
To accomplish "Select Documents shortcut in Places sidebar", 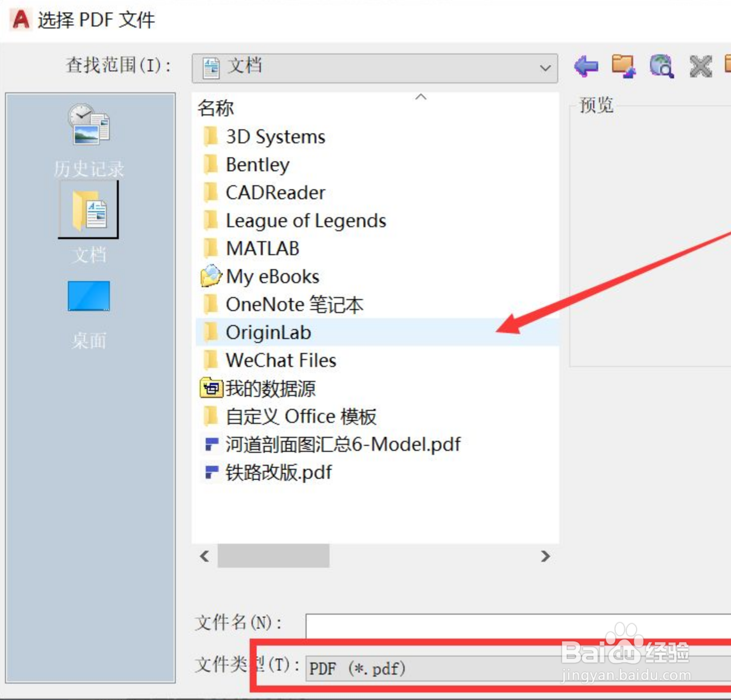I will tap(89, 222).
